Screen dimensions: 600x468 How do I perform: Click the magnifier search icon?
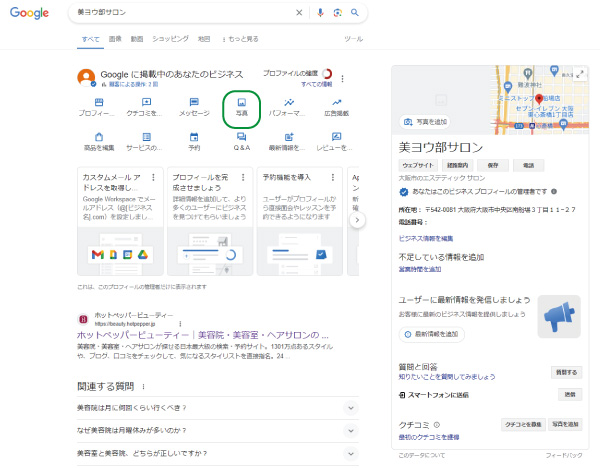click(355, 13)
